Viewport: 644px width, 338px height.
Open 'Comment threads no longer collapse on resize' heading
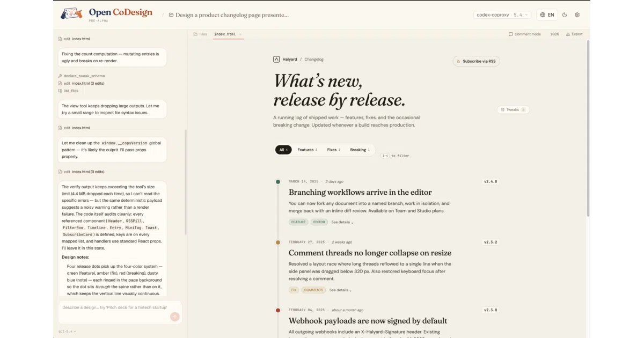(370, 253)
